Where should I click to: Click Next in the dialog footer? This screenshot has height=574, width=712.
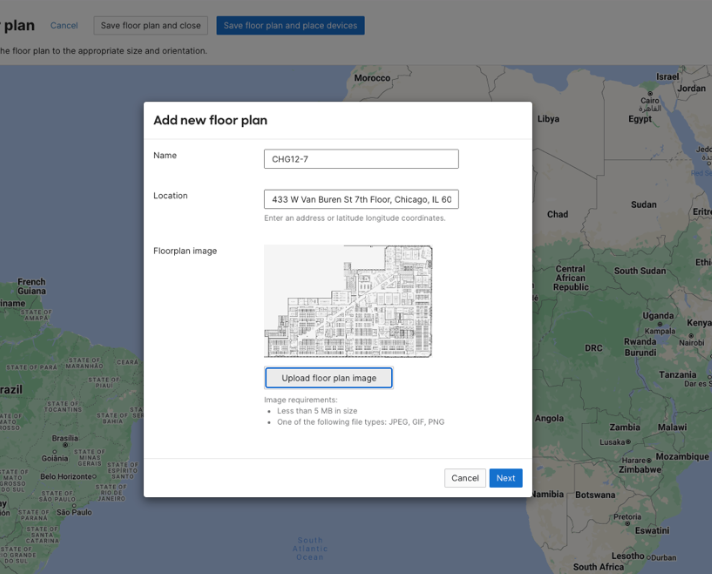505,478
